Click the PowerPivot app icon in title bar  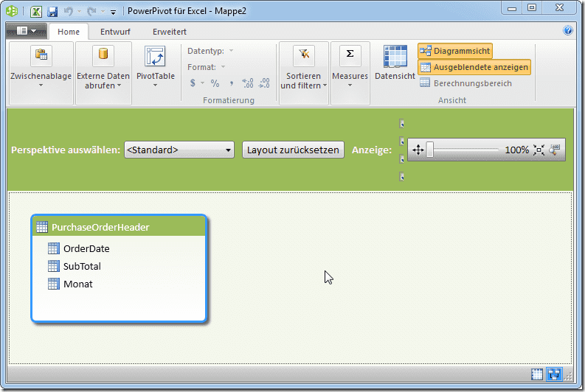(x=12, y=11)
